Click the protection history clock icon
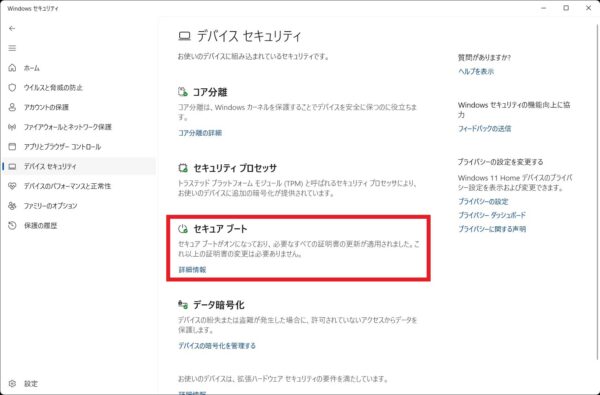Viewport: 600px width, 395px height. 12,225
